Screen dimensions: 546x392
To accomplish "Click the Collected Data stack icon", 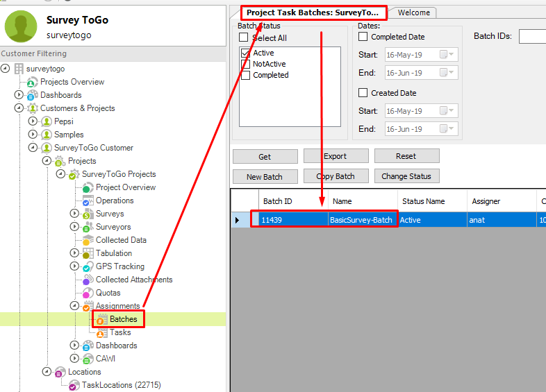I will click(88, 240).
